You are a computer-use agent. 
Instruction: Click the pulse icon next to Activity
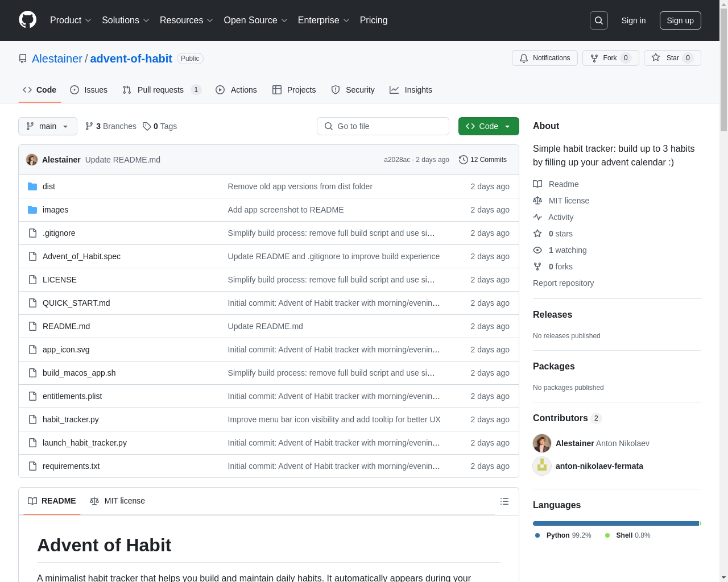[x=537, y=217]
